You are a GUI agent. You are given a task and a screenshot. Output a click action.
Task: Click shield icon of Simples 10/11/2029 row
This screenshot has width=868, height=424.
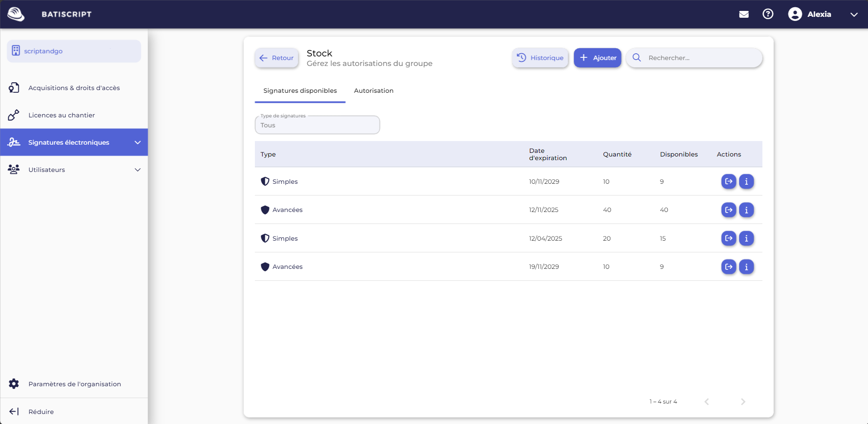pos(265,182)
